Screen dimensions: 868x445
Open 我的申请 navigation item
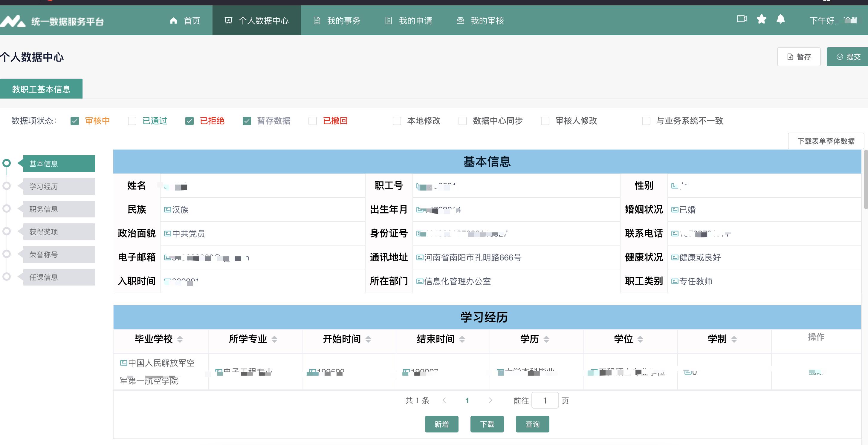[408, 21]
